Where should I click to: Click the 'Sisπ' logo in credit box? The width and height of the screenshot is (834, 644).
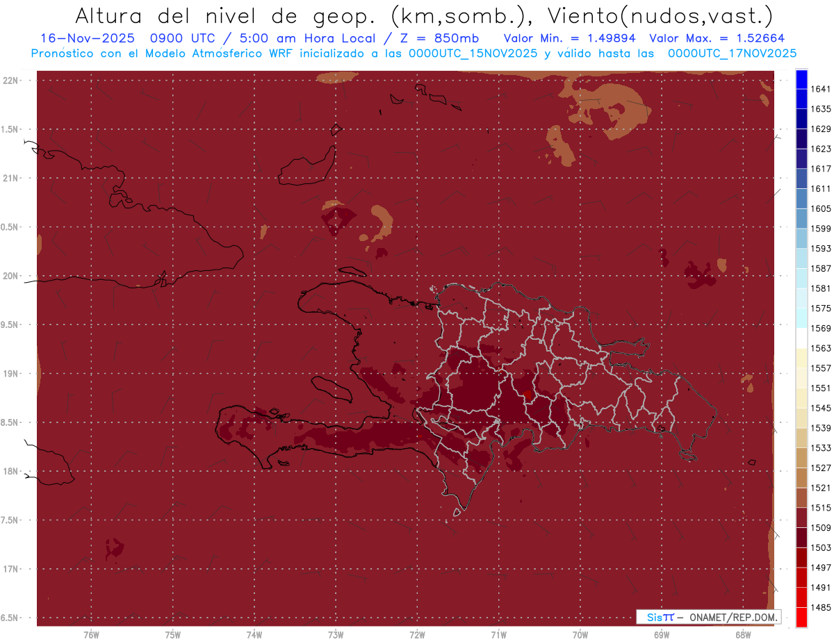(x=660, y=617)
